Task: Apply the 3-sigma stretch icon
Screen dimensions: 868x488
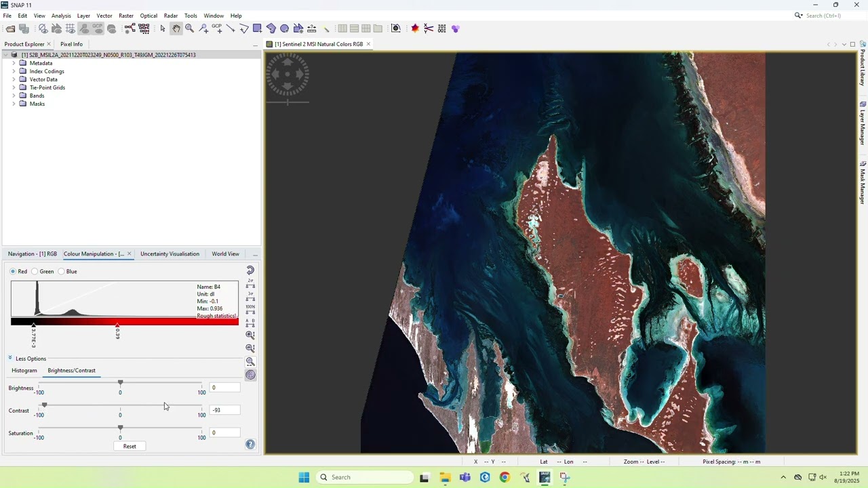Action: coord(250,296)
